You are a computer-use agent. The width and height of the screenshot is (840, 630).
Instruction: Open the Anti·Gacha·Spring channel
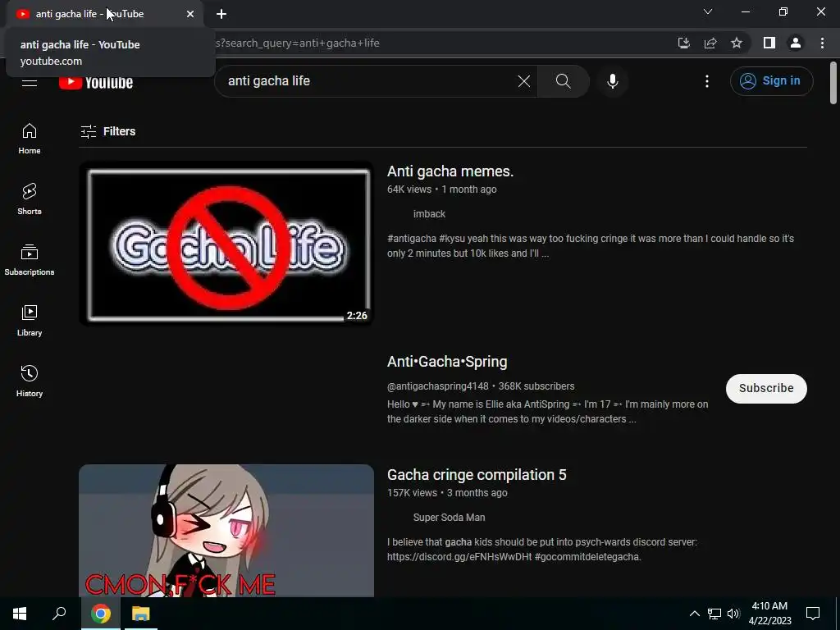coord(447,362)
